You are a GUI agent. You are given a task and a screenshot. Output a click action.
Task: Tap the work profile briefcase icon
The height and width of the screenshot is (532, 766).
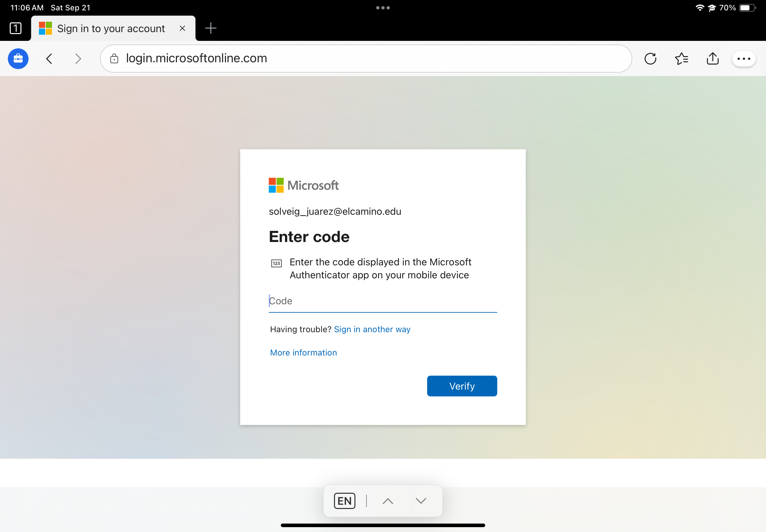[18, 59]
